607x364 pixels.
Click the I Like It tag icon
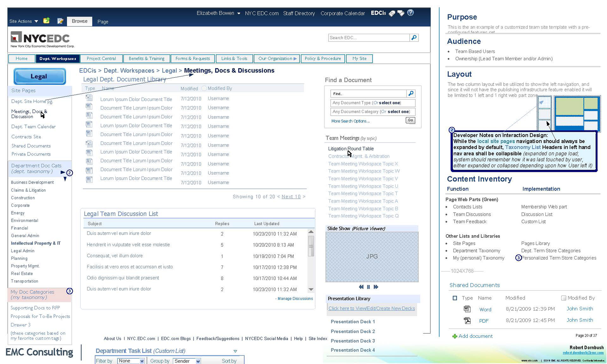pyautogui.click(x=392, y=13)
